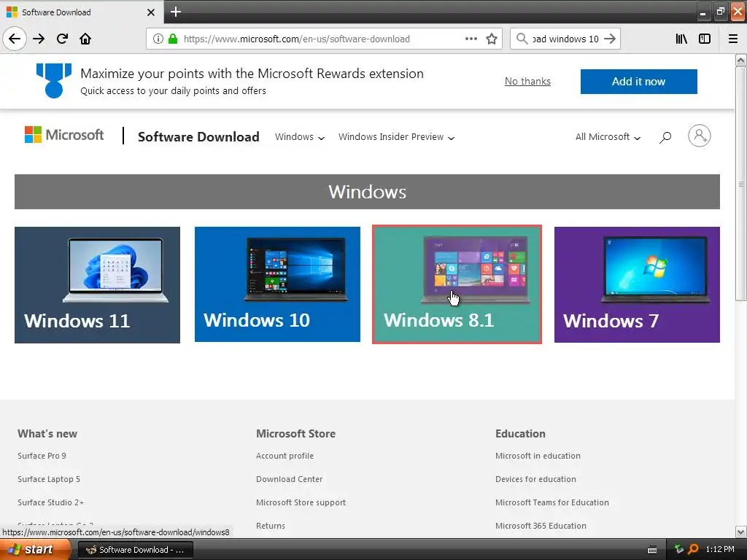This screenshot has height=560, width=747.
Task: Bookmark this page with the star
Action: (492, 39)
